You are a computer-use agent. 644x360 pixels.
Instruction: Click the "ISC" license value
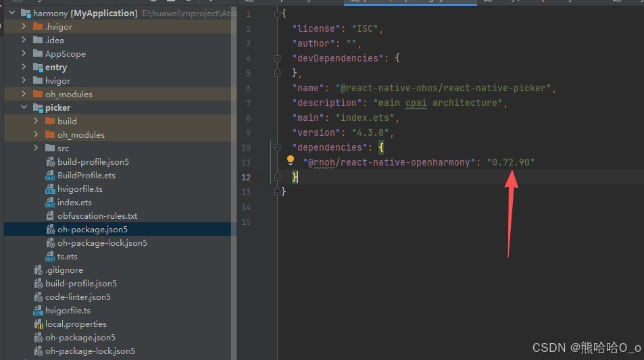pos(365,29)
